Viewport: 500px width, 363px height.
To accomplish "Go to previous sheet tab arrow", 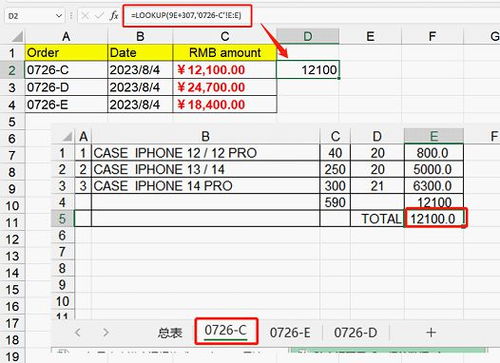I will click(x=78, y=332).
